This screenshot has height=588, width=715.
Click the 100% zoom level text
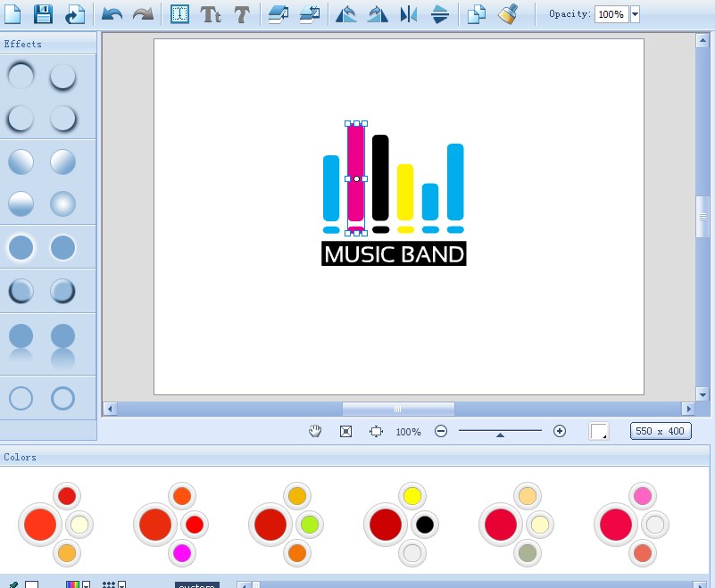408,432
